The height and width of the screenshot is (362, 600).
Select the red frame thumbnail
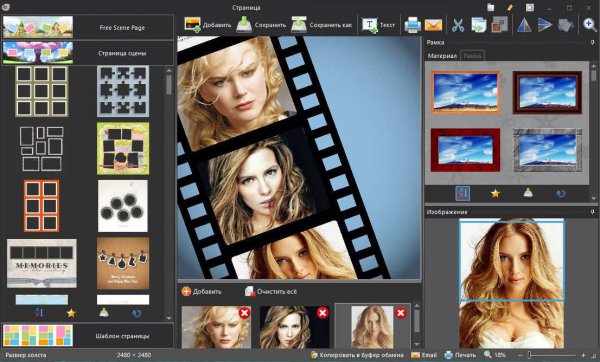[465, 150]
